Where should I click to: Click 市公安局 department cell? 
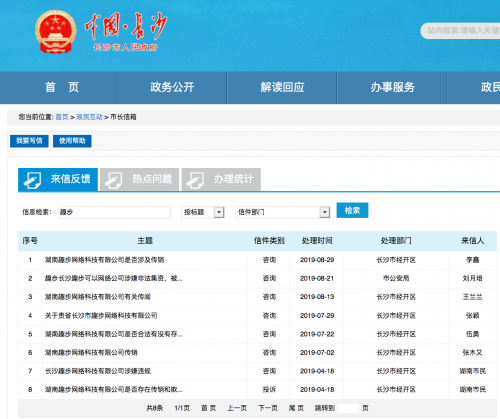(x=396, y=278)
